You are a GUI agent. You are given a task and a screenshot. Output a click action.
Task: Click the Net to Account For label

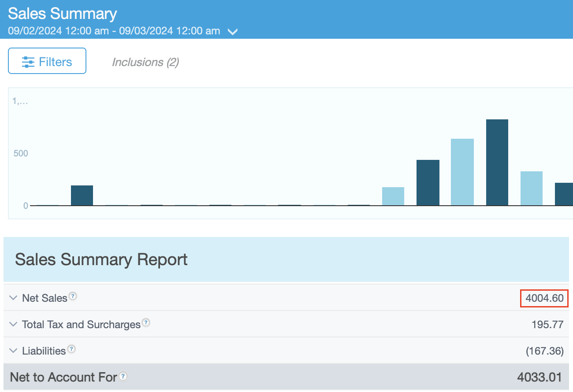(63, 377)
